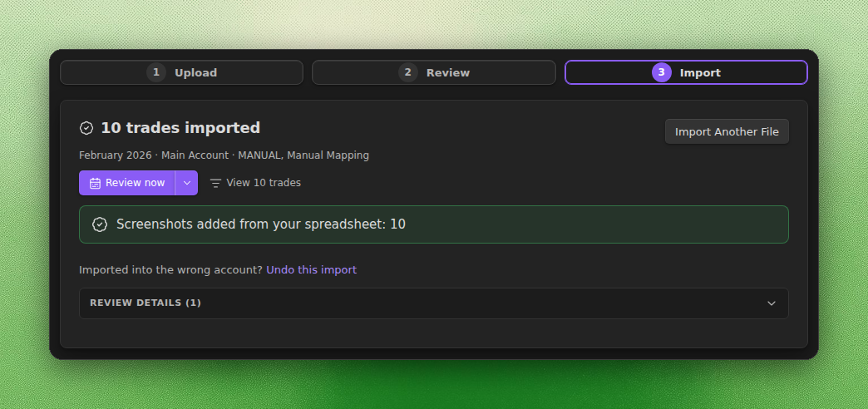
Task: Select the Import step tab
Action: (x=686, y=72)
